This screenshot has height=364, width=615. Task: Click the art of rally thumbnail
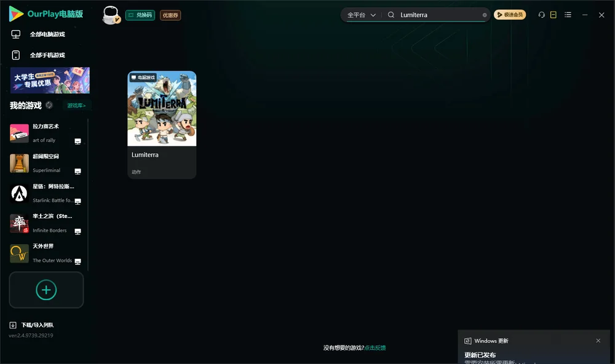[x=19, y=133]
